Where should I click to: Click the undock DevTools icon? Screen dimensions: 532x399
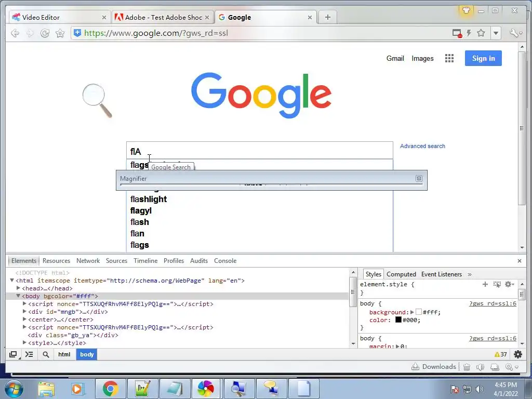(x=13, y=354)
